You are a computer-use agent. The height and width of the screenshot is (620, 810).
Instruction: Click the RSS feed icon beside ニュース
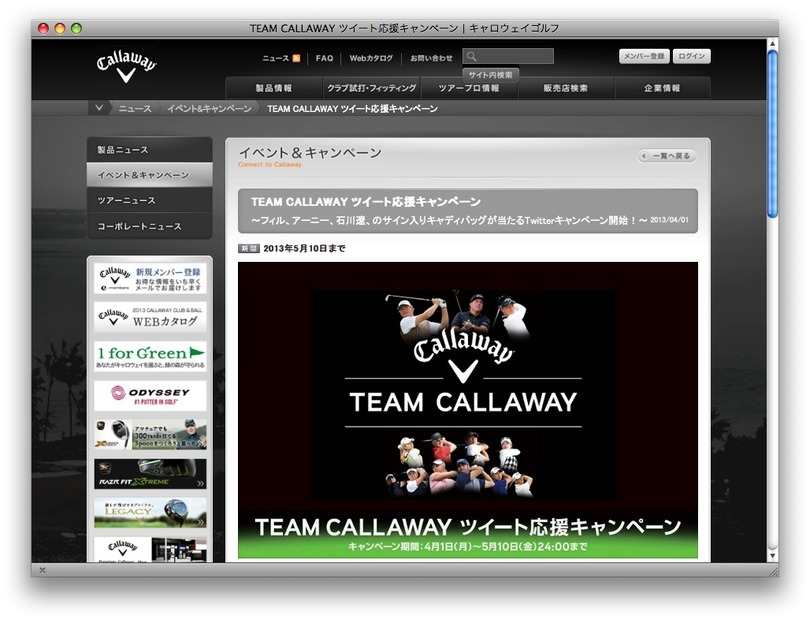pyautogui.click(x=296, y=58)
